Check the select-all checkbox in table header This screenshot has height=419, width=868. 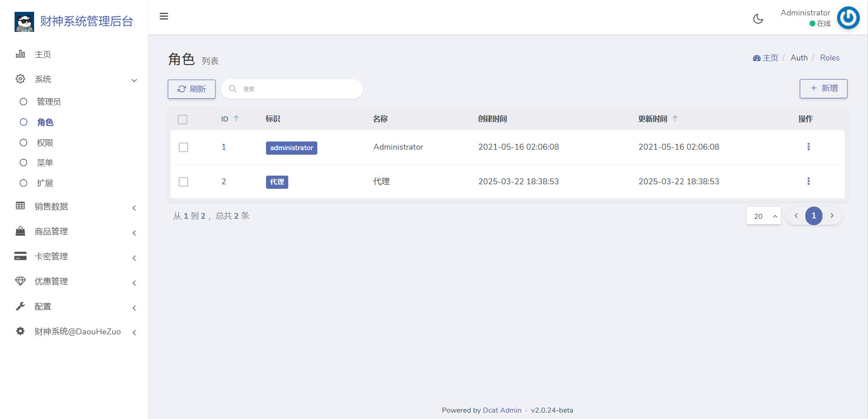click(x=183, y=120)
